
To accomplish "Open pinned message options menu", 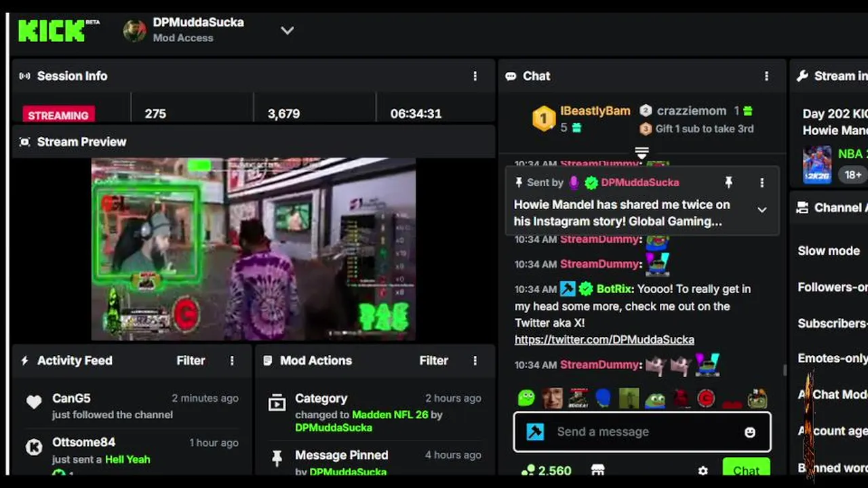I will (x=762, y=182).
